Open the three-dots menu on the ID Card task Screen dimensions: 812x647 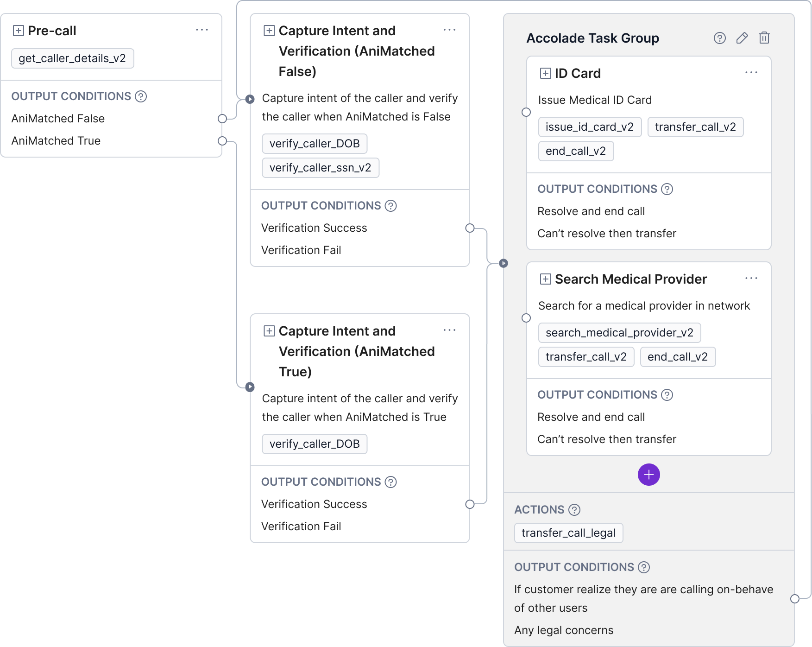click(751, 72)
